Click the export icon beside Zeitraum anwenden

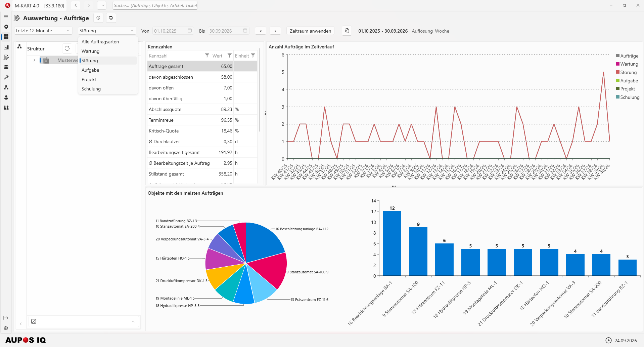click(347, 31)
